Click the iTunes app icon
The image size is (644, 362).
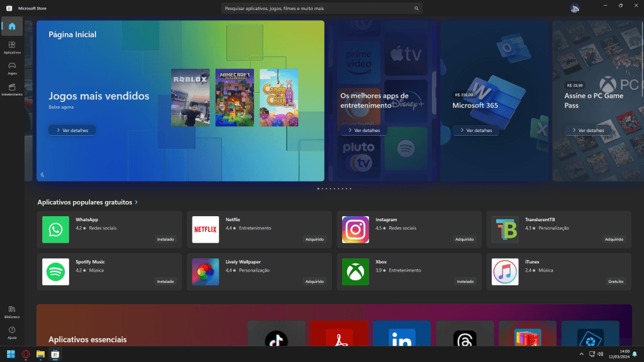pyautogui.click(x=505, y=271)
